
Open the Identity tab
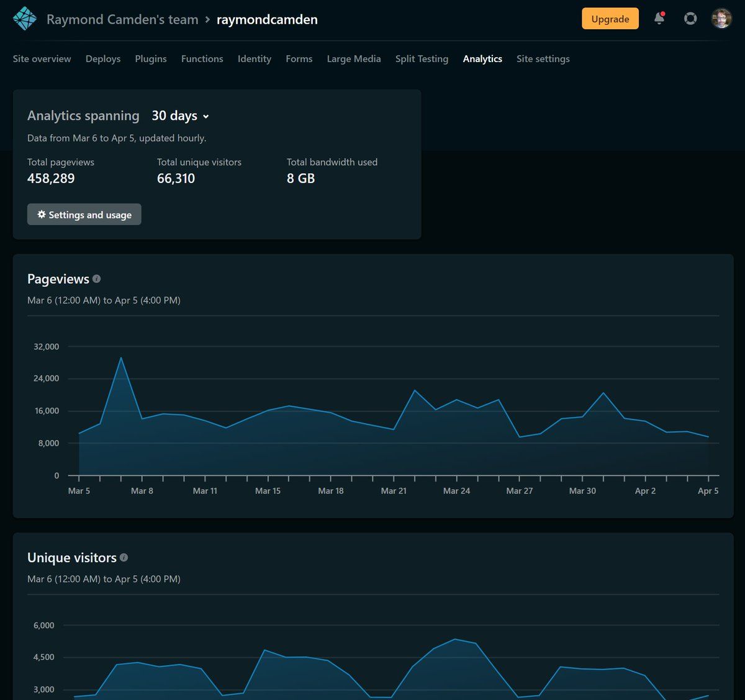pos(255,59)
